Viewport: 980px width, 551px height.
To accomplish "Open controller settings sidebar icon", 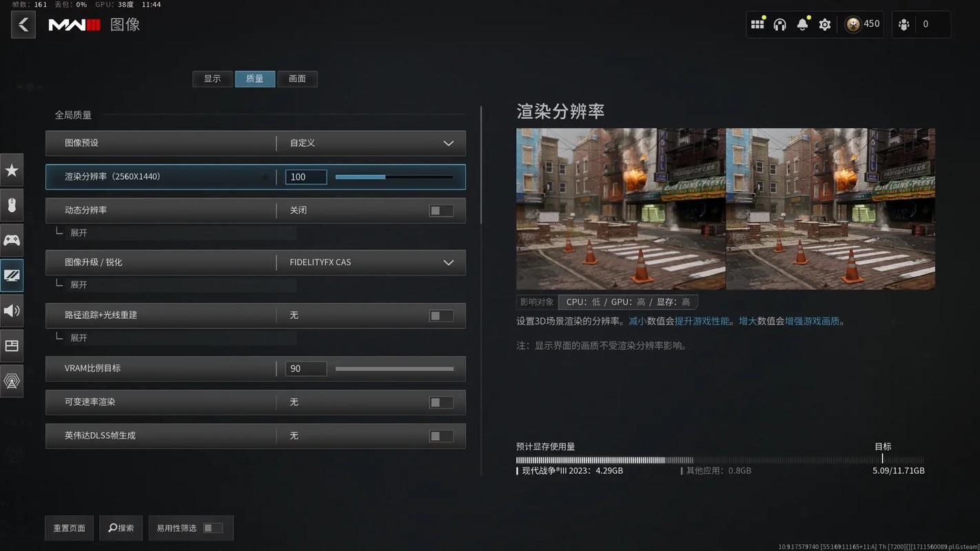I will (12, 240).
